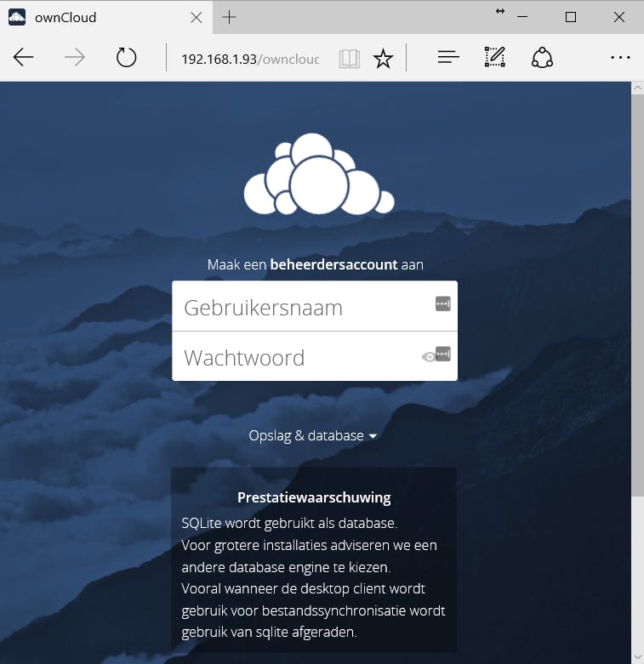Click the forward navigation arrow
The width and height of the screenshot is (644, 664).
point(75,57)
